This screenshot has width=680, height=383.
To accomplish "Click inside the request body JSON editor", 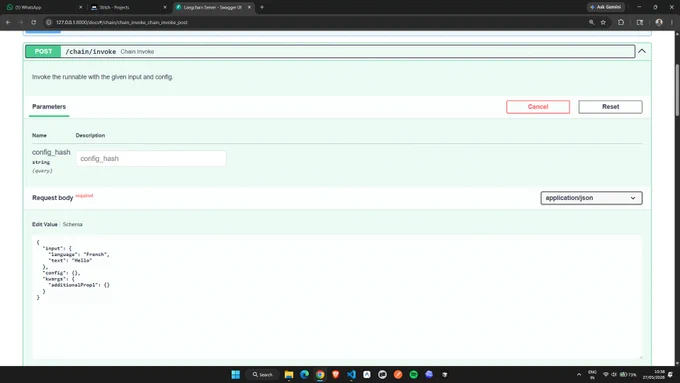I will point(337,297).
